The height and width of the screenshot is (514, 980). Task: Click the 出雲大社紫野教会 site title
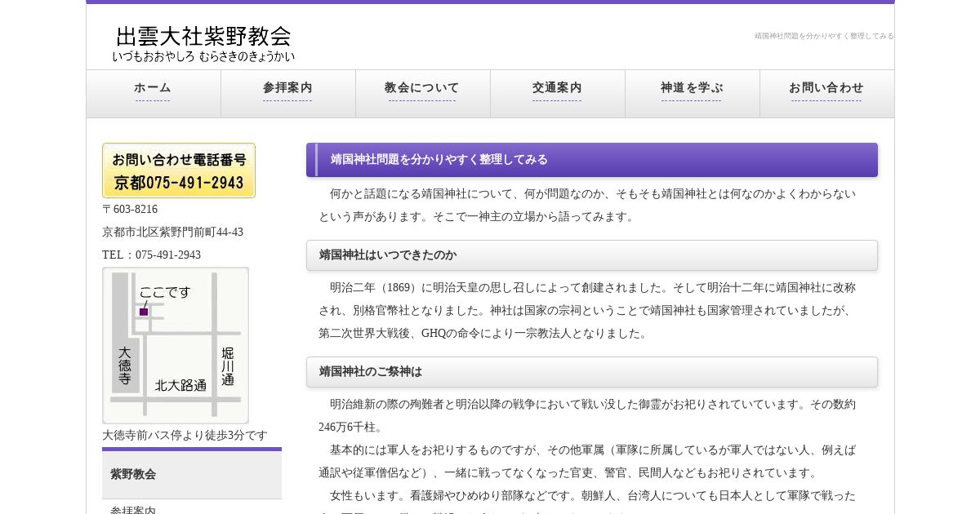click(203, 36)
